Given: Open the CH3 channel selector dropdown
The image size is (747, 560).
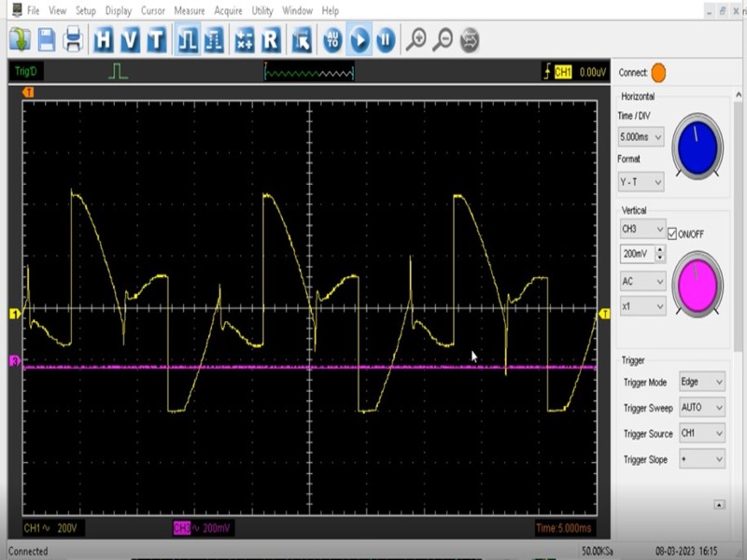Looking at the screenshot, I should (642, 229).
